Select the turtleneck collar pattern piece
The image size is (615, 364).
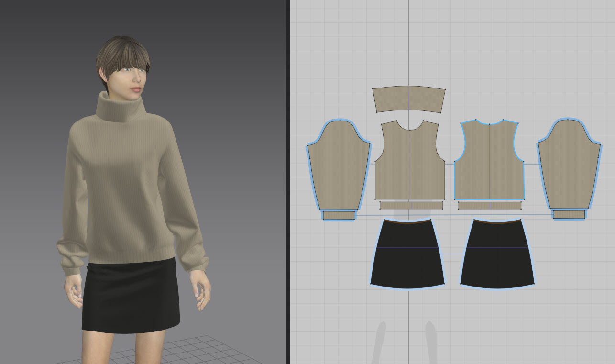point(409,99)
